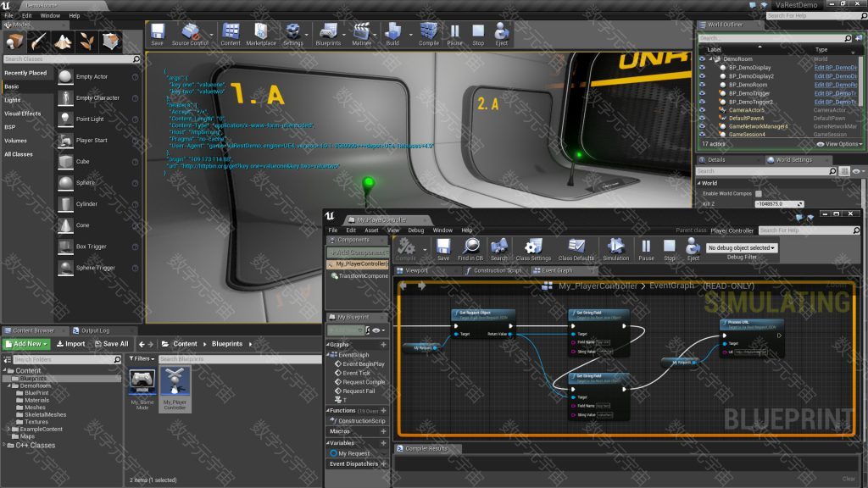Toggle visibility eye for BP_DemoRoom
The height and width of the screenshot is (488, 868).
[x=702, y=85]
